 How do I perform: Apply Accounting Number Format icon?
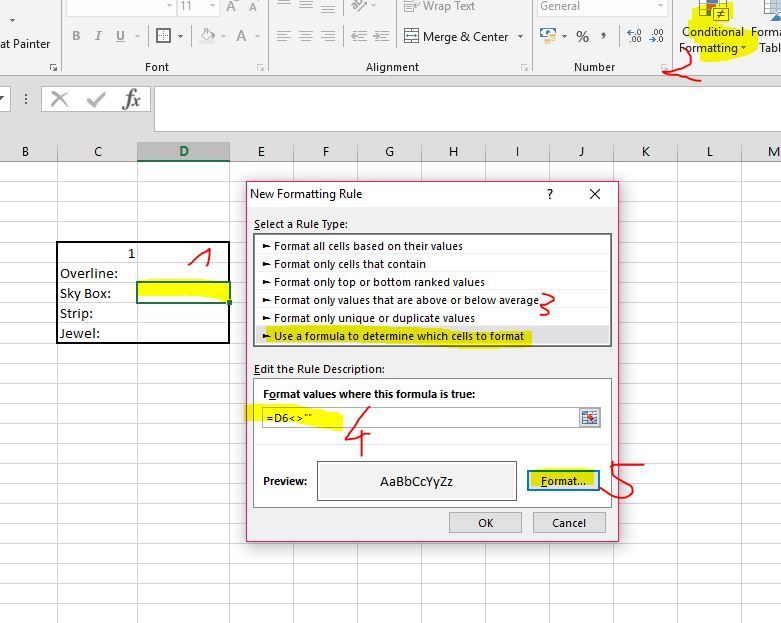pyautogui.click(x=548, y=36)
